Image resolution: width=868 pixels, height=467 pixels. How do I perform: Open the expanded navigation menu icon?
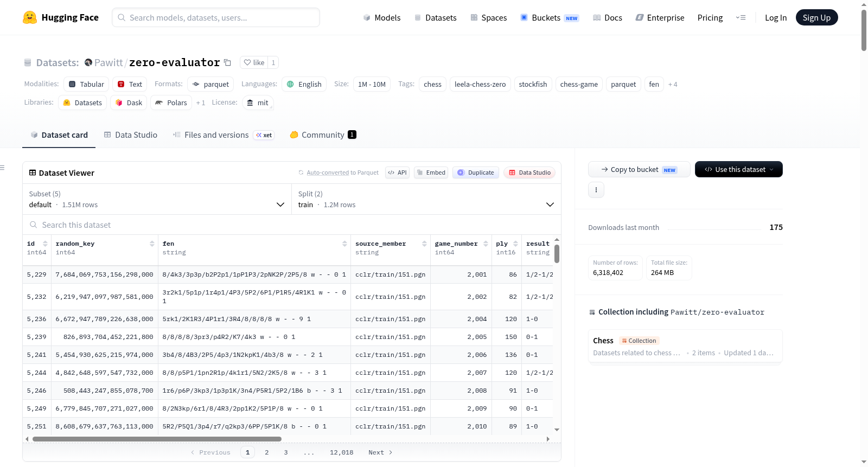741,17
